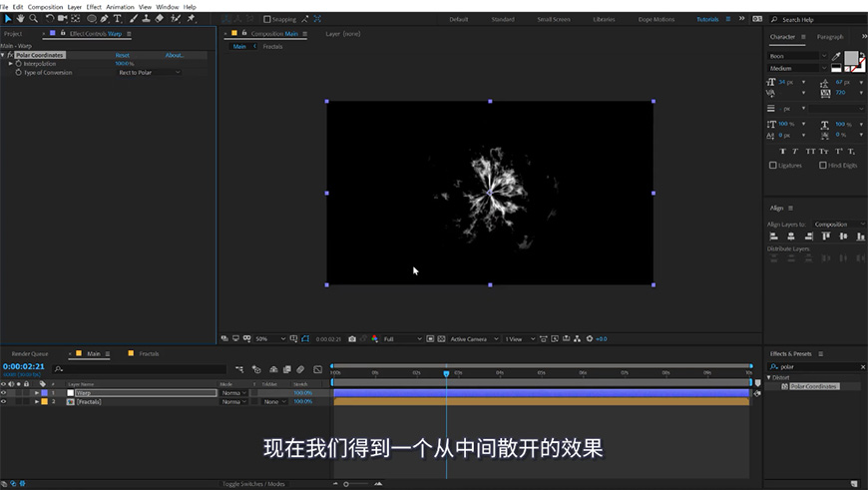
Task: Select the Brush tool
Action: tap(134, 18)
